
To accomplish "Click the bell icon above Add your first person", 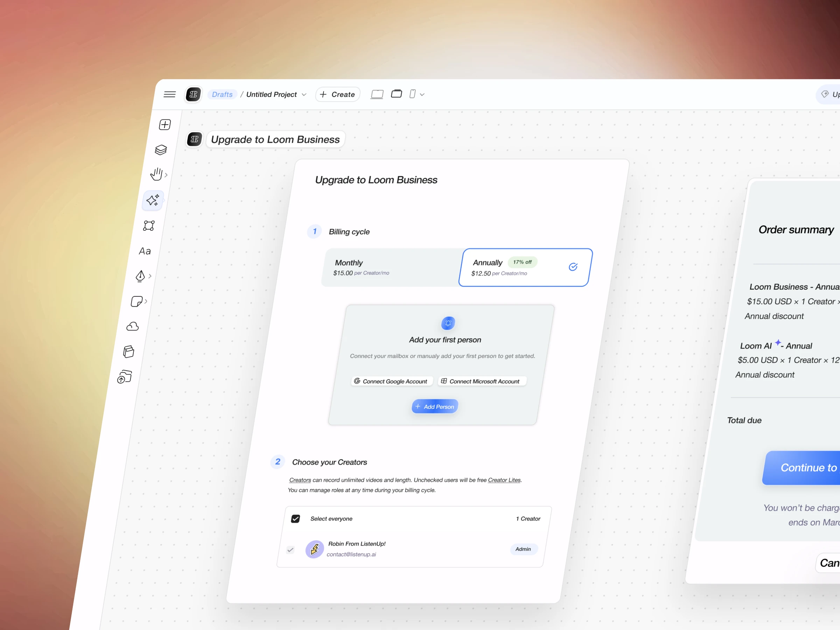I will pos(448,323).
